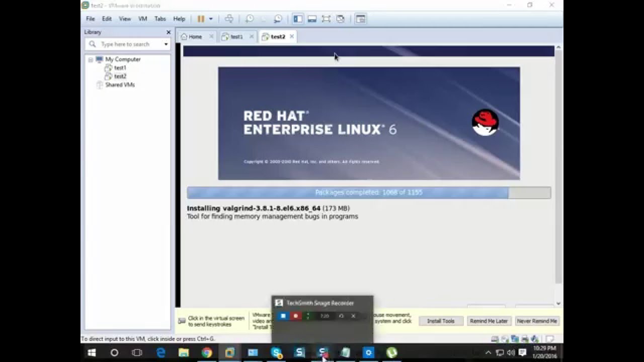Open the snapshot manager toolbar icon
This screenshot has width=644, height=362.
click(278, 19)
